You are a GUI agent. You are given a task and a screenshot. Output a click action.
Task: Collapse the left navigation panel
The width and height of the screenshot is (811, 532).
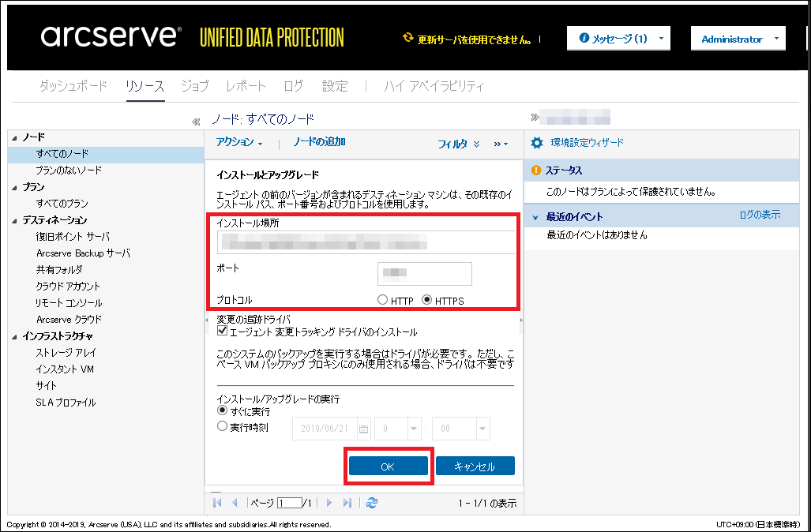196,122
